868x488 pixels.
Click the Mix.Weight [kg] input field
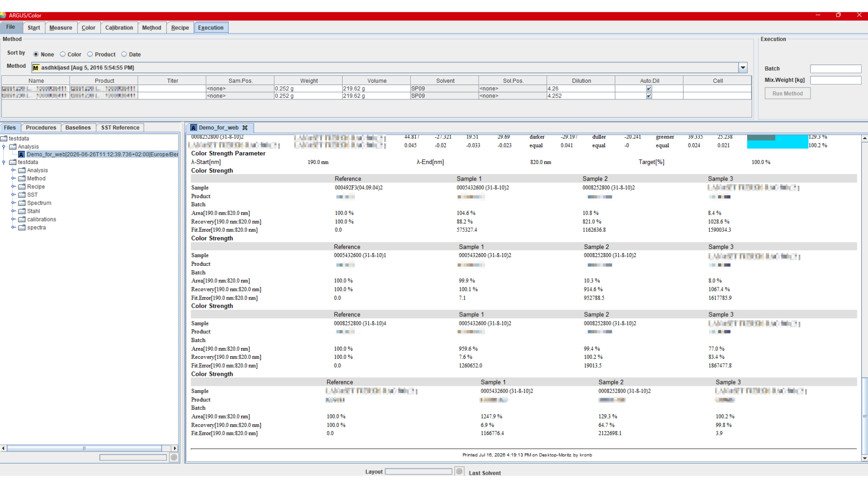[x=835, y=80]
